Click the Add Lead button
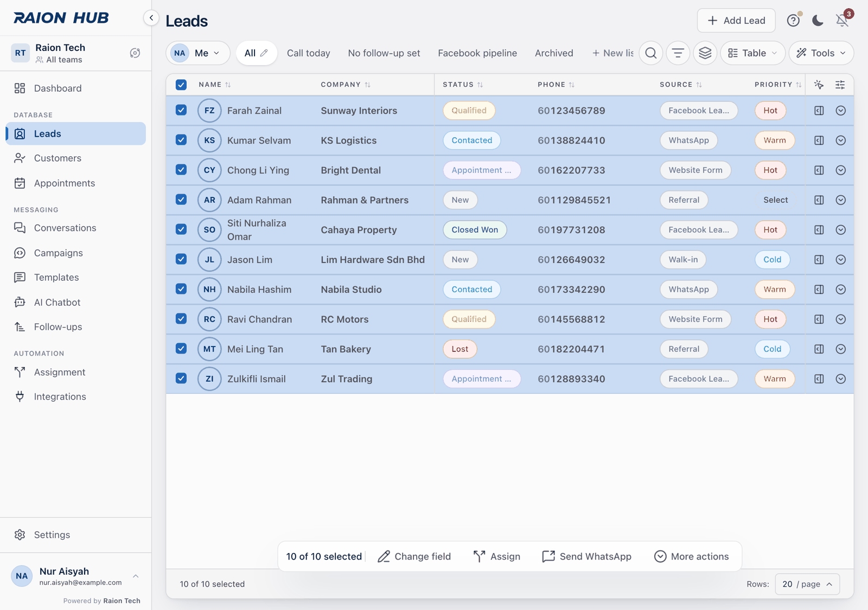Image resolution: width=868 pixels, height=610 pixels. coord(736,21)
